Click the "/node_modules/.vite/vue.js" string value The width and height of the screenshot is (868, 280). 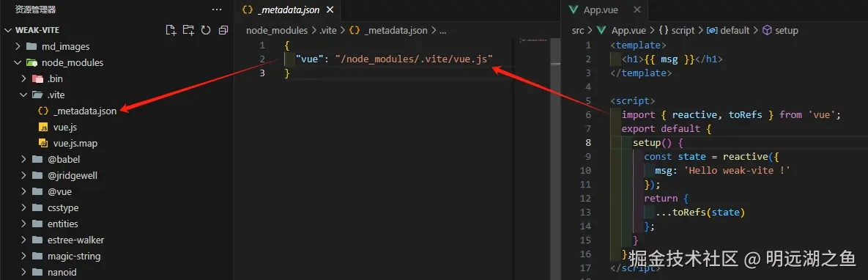pos(414,59)
